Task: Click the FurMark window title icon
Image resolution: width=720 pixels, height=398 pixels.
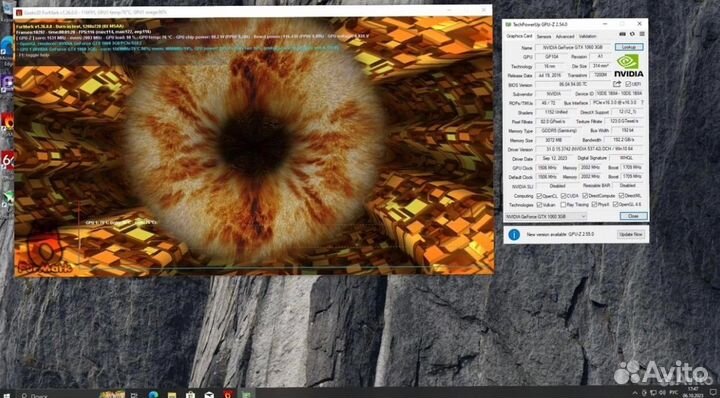Action: click(x=18, y=11)
